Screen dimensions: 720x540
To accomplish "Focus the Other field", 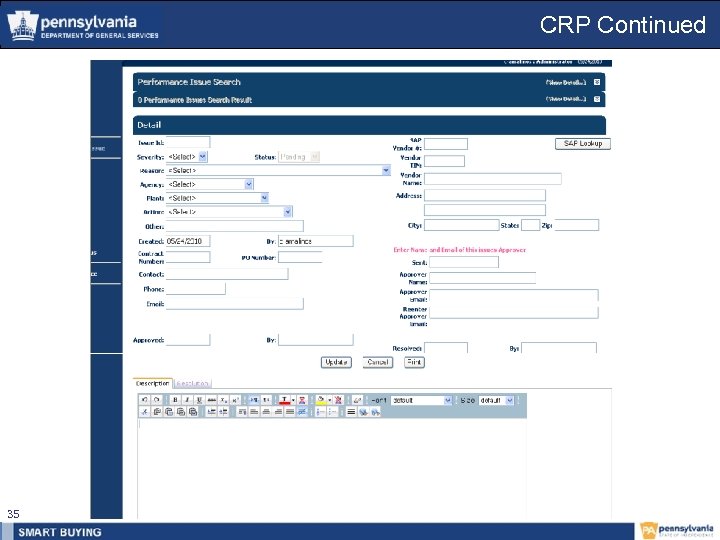I will (235, 226).
